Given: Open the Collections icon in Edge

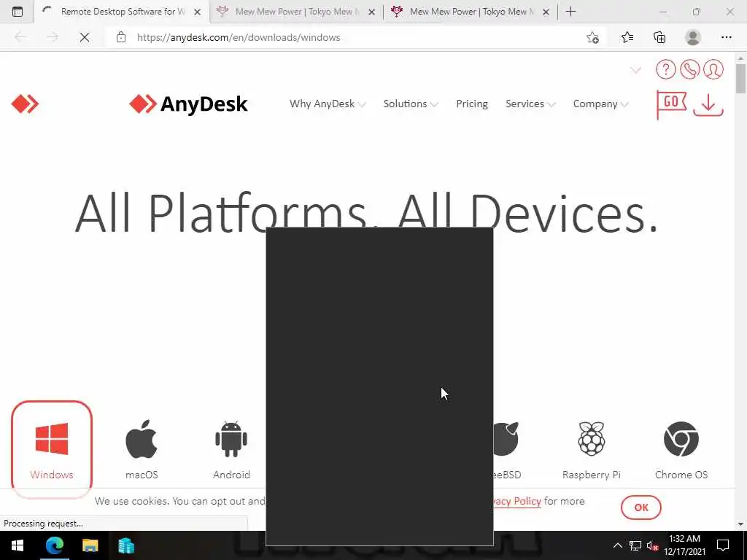Looking at the screenshot, I should (x=659, y=37).
